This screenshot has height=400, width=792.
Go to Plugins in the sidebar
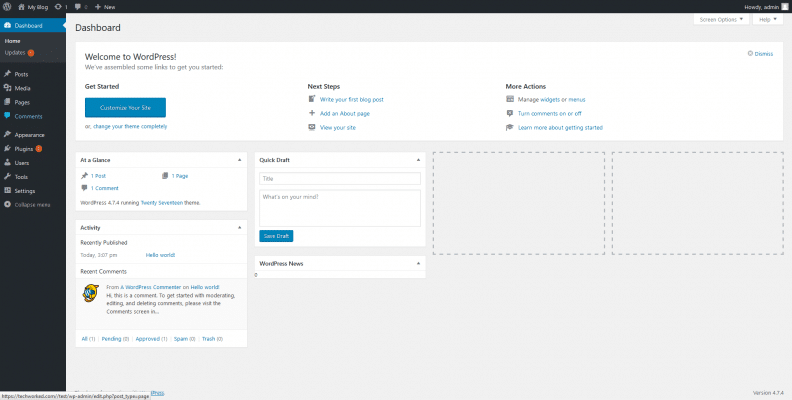point(24,148)
